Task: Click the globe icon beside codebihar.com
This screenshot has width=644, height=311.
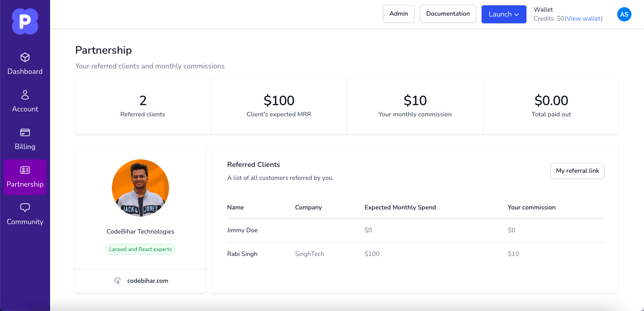Action: pyautogui.click(x=118, y=281)
